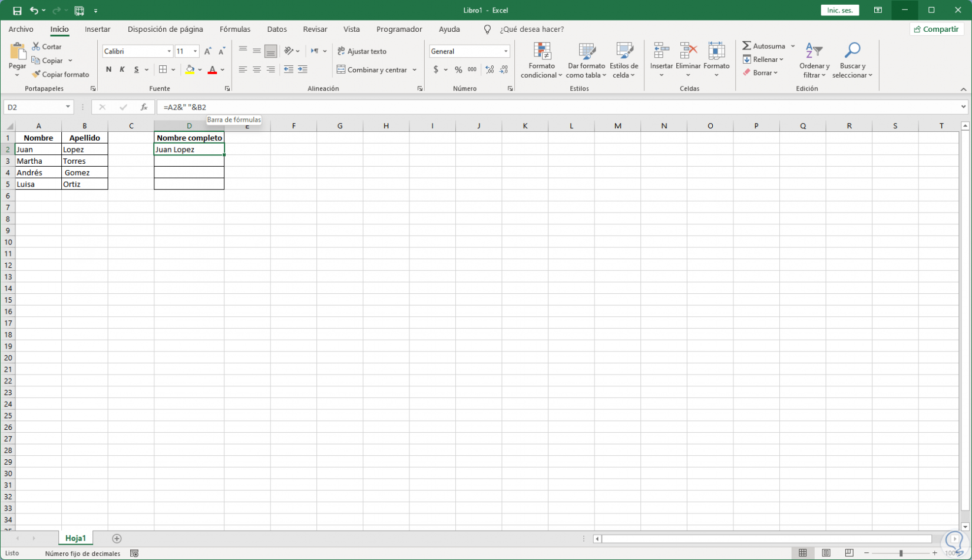
Task: Open the Datos ribbon tab
Action: [277, 29]
